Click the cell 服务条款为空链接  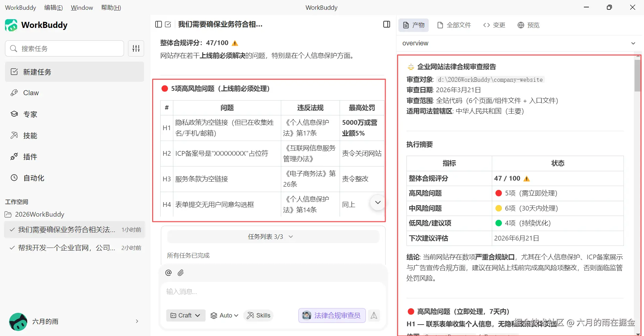[227, 179]
